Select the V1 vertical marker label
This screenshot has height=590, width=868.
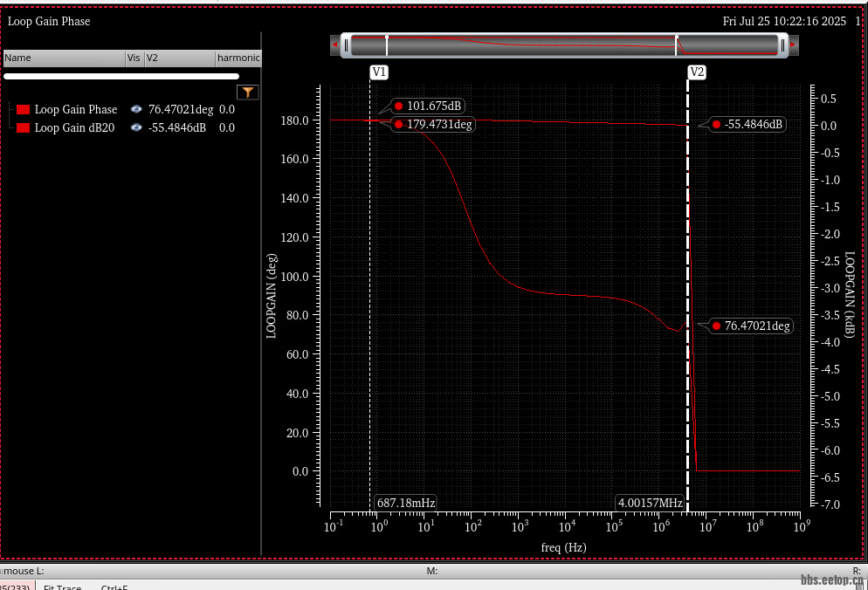pyautogui.click(x=379, y=72)
